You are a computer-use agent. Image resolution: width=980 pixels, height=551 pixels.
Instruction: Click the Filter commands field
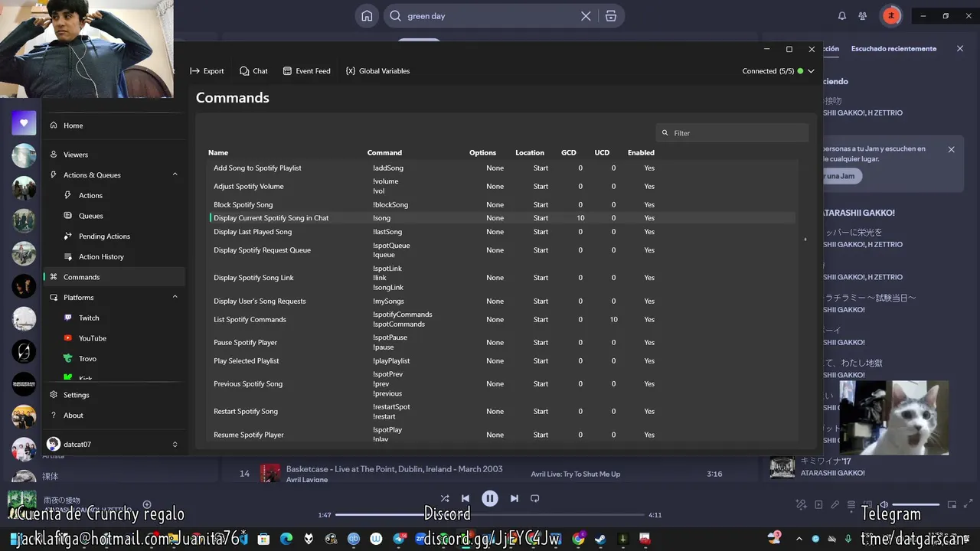pyautogui.click(x=732, y=132)
